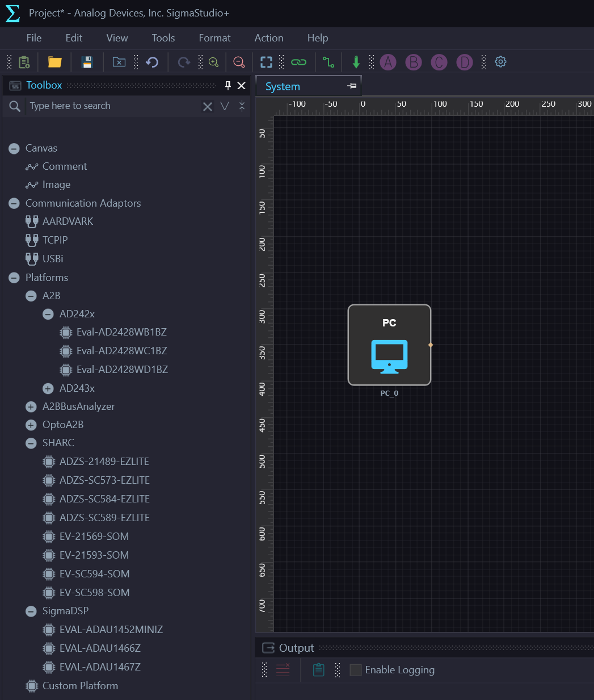Viewport: 594px width, 700px height.
Task: Collapse the Communication Adaptors category
Action: [x=14, y=204]
